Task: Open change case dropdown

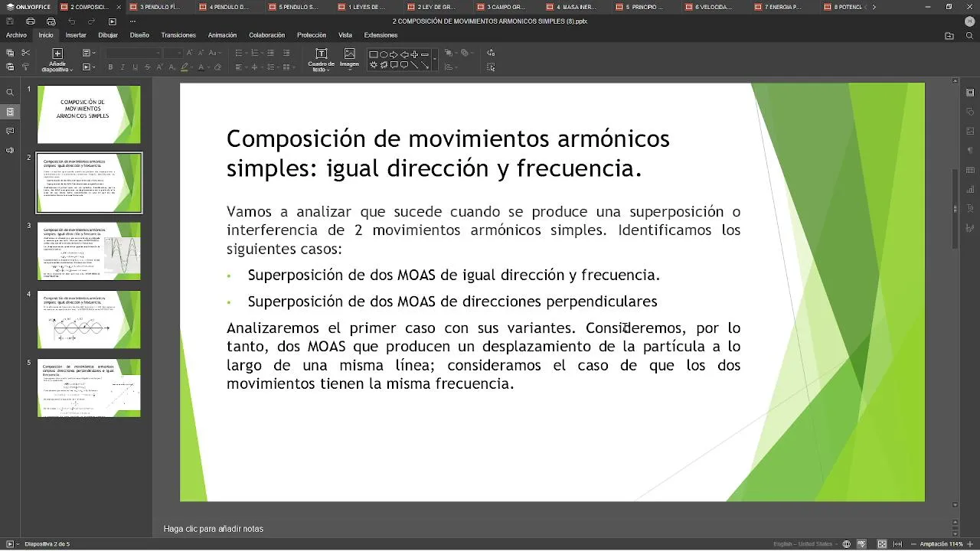Action: tap(215, 53)
